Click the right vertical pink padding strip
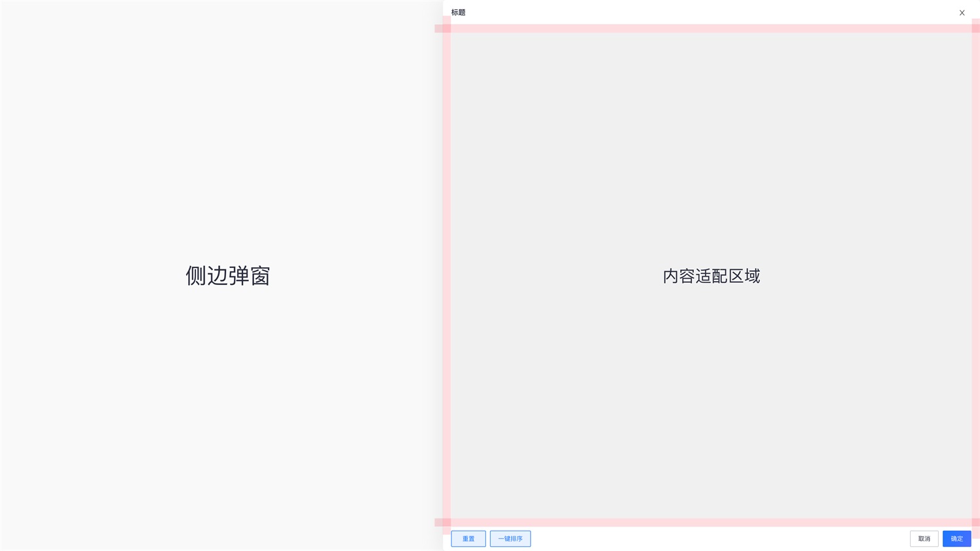The width and height of the screenshot is (980, 551). pos(975,276)
